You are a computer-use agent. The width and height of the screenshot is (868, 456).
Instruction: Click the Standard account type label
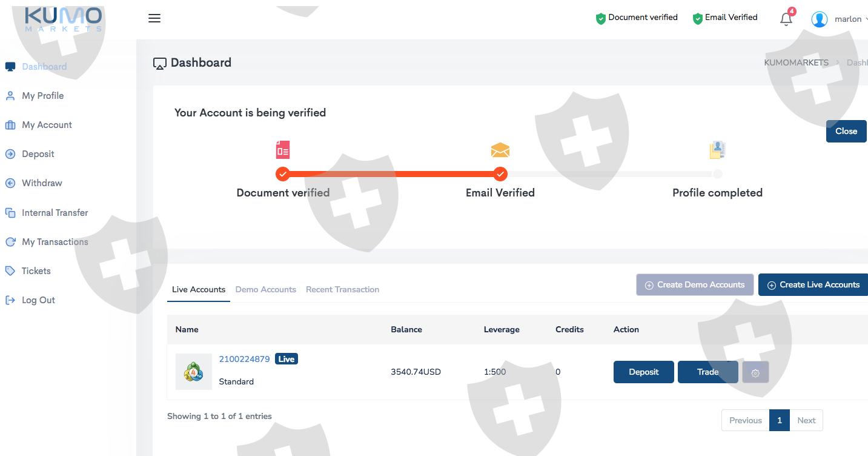pyautogui.click(x=236, y=382)
